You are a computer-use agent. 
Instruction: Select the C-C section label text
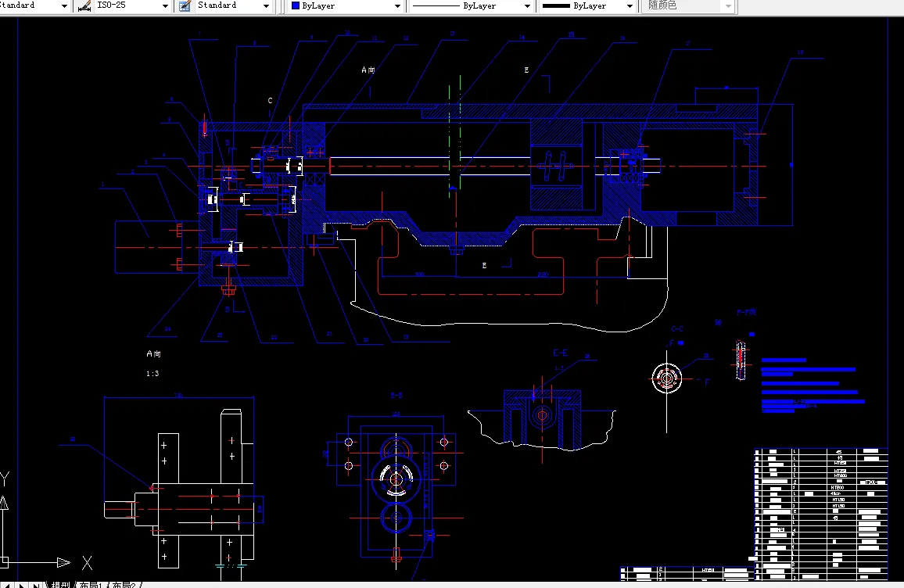pyautogui.click(x=677, y=329)
